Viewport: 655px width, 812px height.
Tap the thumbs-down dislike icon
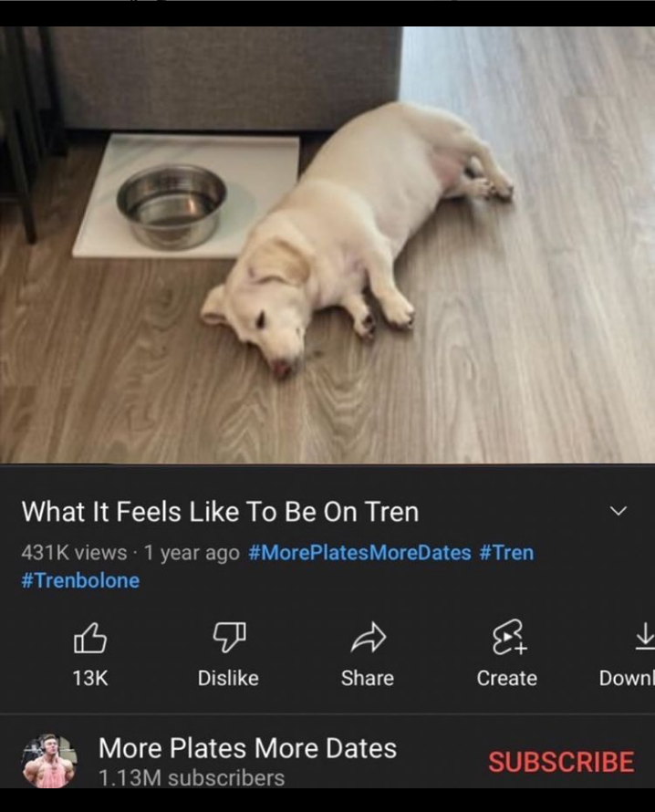pyautogui.click(x=228, y=638)
